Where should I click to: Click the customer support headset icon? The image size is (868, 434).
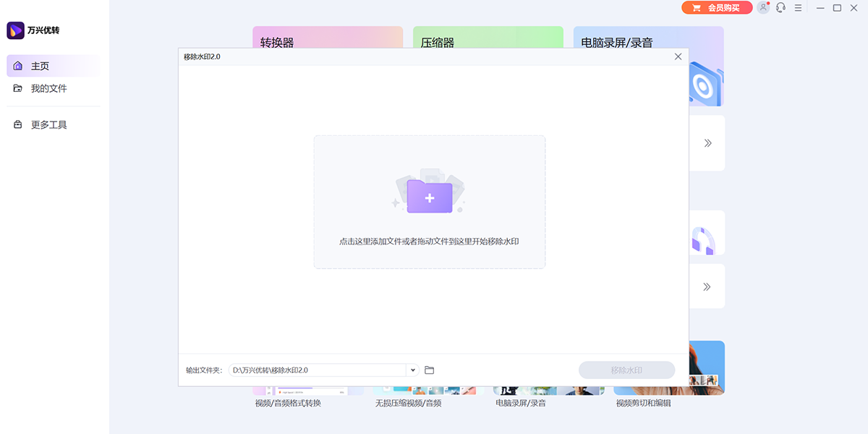(780, 8)
